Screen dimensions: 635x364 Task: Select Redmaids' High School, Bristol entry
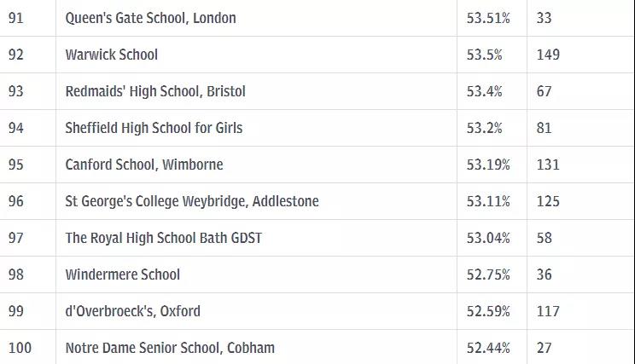pos(155,91)
